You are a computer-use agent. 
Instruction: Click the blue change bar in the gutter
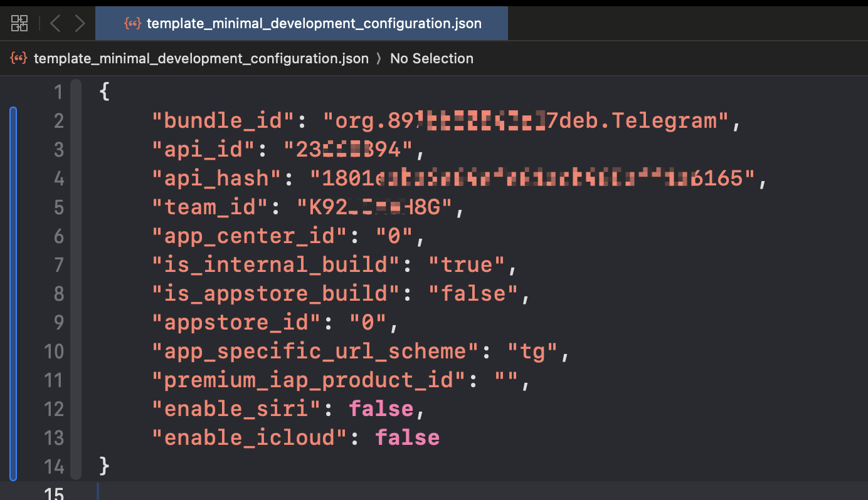pyautogui.click(x=13, y=293)
